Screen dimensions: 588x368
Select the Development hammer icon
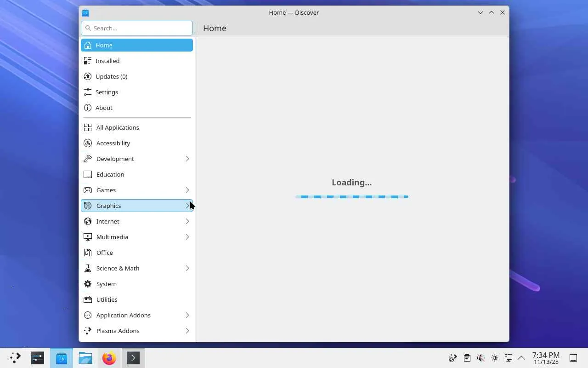pyautogui.click(x=88, y=159)
